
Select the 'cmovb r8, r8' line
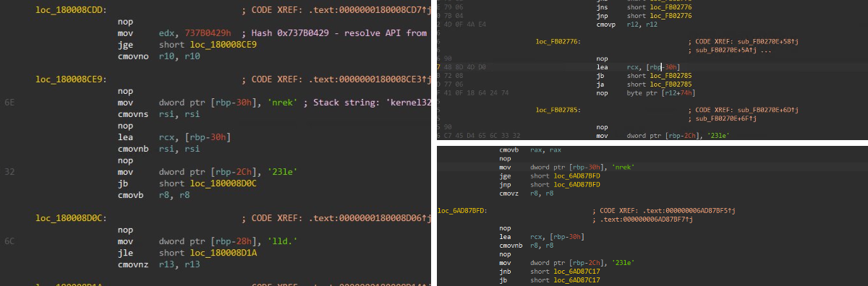coord(153,195)
